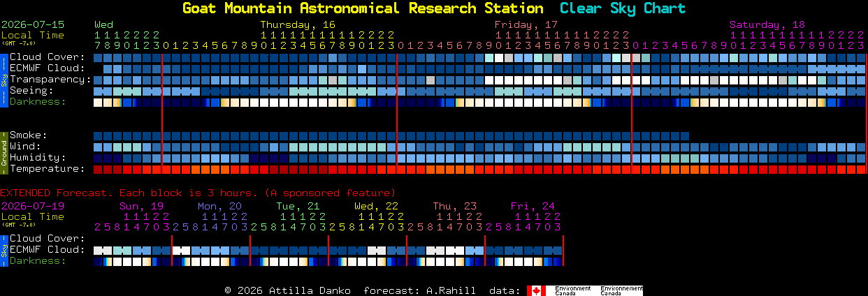Click the Fri, 24 day header
The height and width of the screenshot is (296, 868).
pyautogui.click(x=533, y=206)
